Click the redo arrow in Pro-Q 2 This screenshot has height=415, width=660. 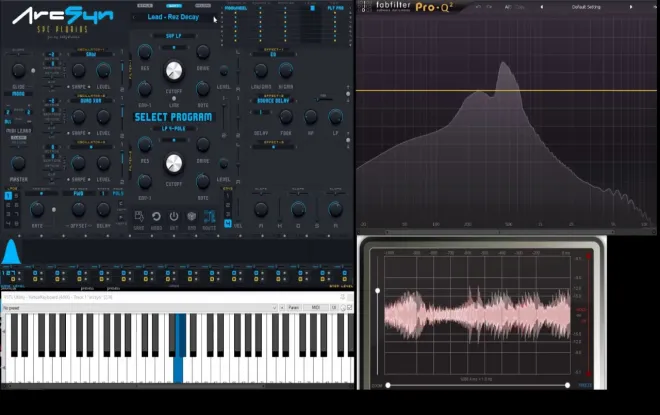tap(489, 7)
